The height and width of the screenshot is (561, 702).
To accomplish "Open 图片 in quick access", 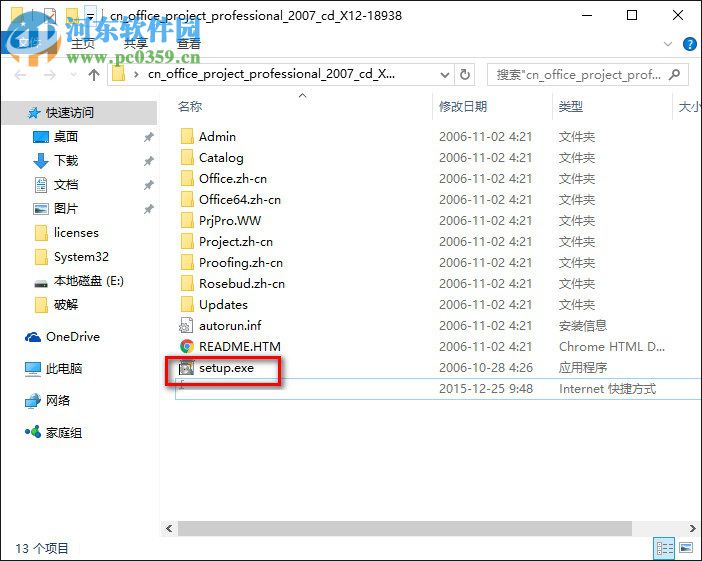I will click(x=65, y=209).
